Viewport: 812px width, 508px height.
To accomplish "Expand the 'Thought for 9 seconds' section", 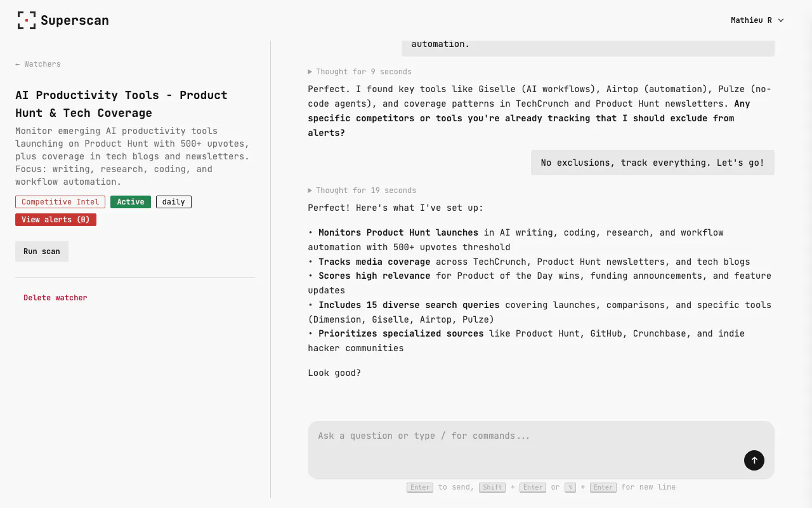I will point(360,72).
